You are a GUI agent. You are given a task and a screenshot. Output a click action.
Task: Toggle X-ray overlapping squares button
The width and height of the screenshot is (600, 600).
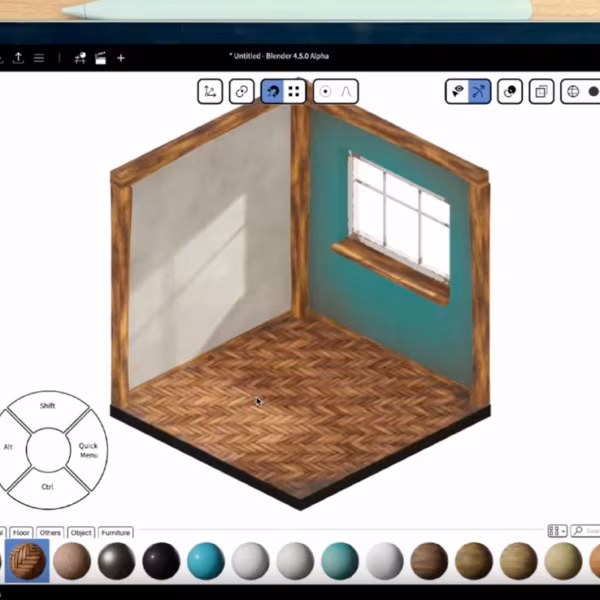(541, 91)
